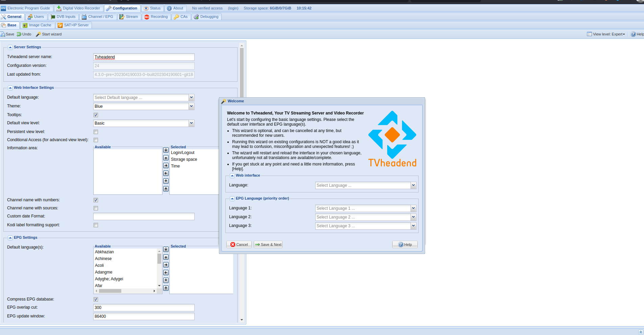The image size is (644, 335).
Task: Add EPG language to Selected list
Action: click(166, 265)
